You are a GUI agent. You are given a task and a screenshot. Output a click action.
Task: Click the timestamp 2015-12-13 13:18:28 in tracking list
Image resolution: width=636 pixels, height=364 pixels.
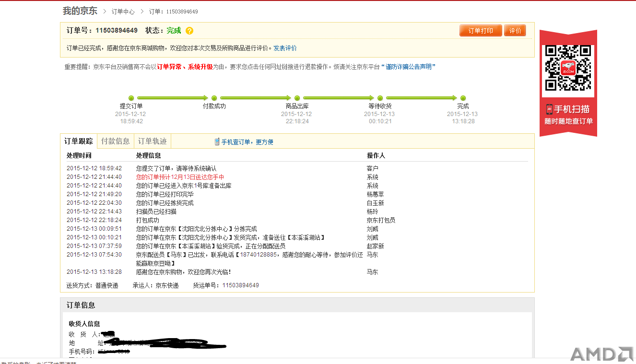(94, 272)
